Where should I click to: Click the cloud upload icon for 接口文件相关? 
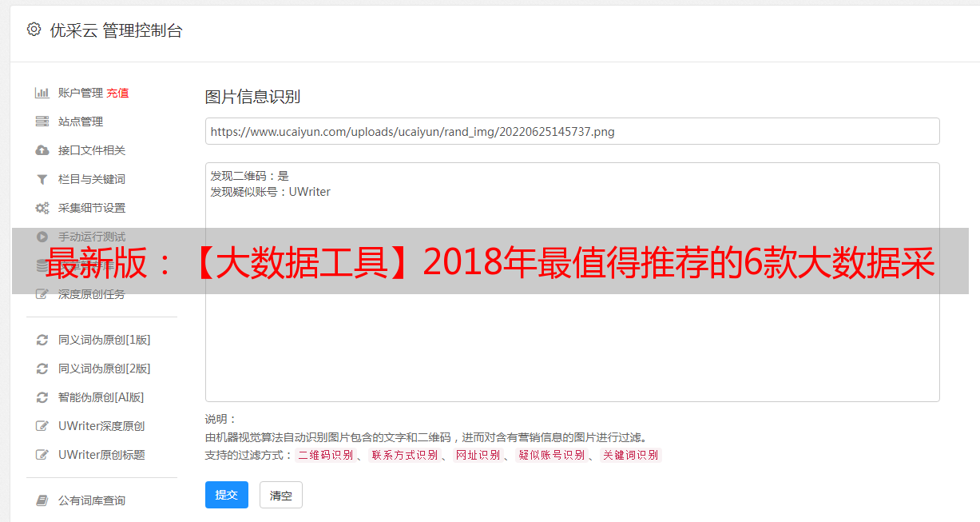click(42, 150)
